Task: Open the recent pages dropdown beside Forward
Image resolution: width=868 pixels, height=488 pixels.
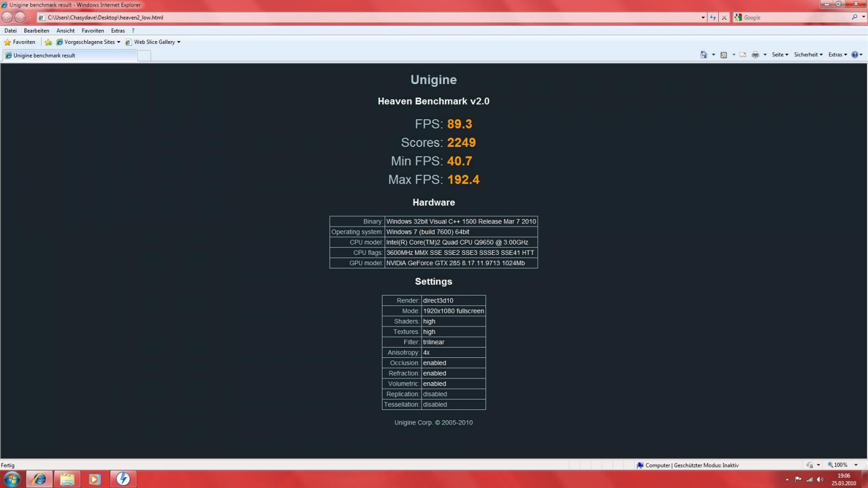Action: point(30,17)
